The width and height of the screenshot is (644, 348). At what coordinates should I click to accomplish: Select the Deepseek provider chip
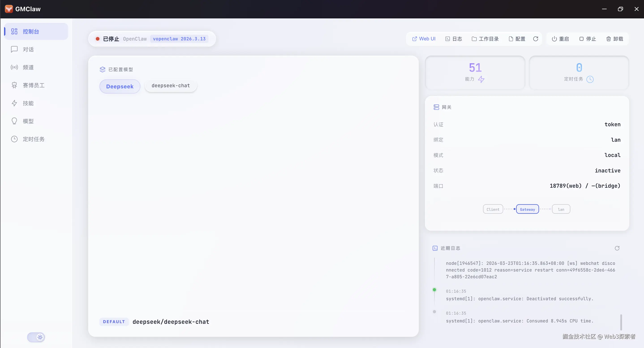pyautogui.click(x=120, y=86)
